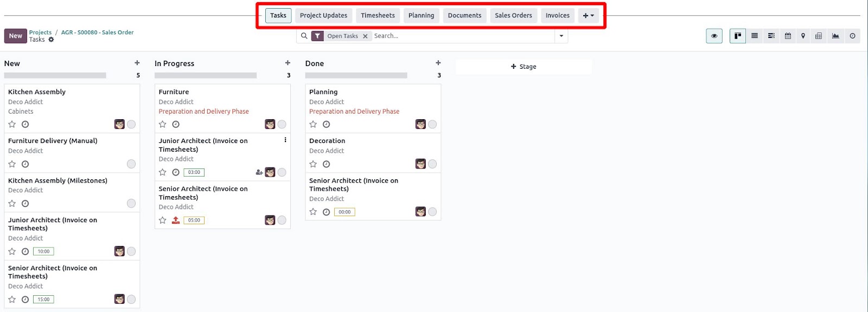Click assignee avatar on Decoration card
868x312 pixels.
click(x=420, y=164)
